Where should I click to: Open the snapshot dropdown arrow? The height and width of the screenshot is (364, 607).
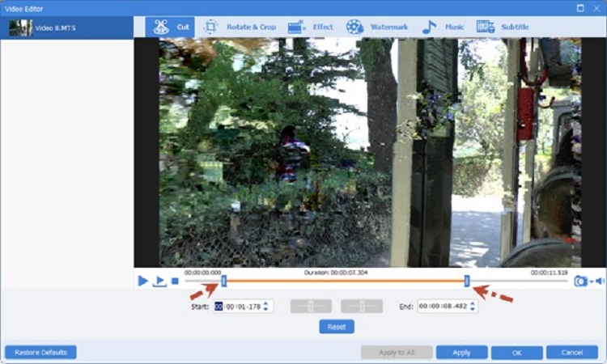[591, 281]
